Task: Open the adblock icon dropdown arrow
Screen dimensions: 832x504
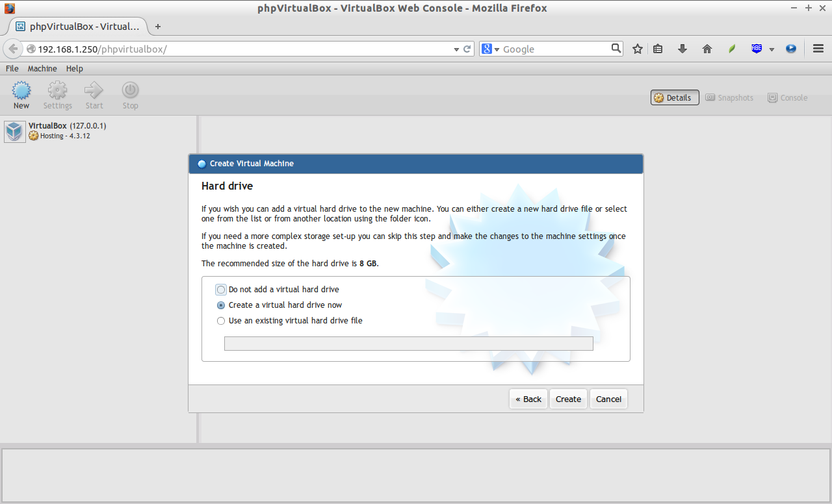Action: click(772, 49)
